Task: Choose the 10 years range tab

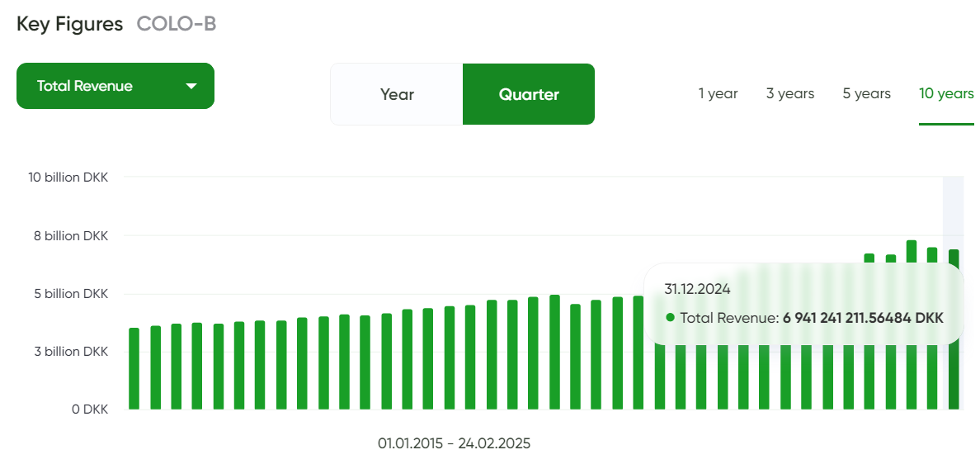Action: point(945,94)
